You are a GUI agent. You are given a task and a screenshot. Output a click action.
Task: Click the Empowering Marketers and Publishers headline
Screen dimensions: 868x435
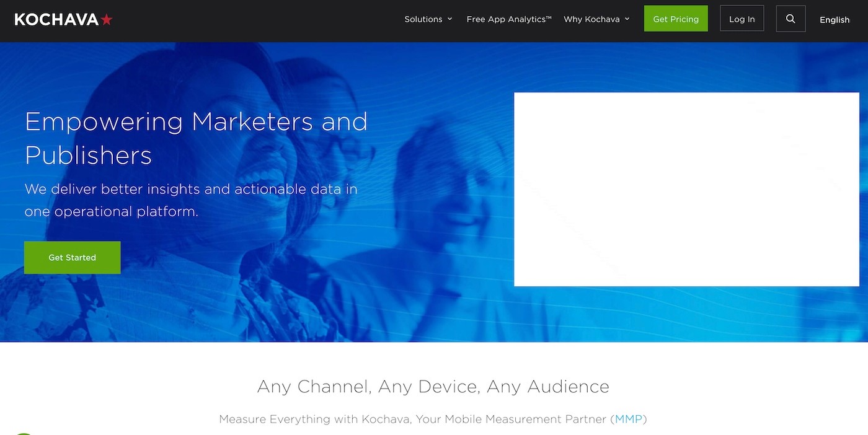tap(196, 138)
